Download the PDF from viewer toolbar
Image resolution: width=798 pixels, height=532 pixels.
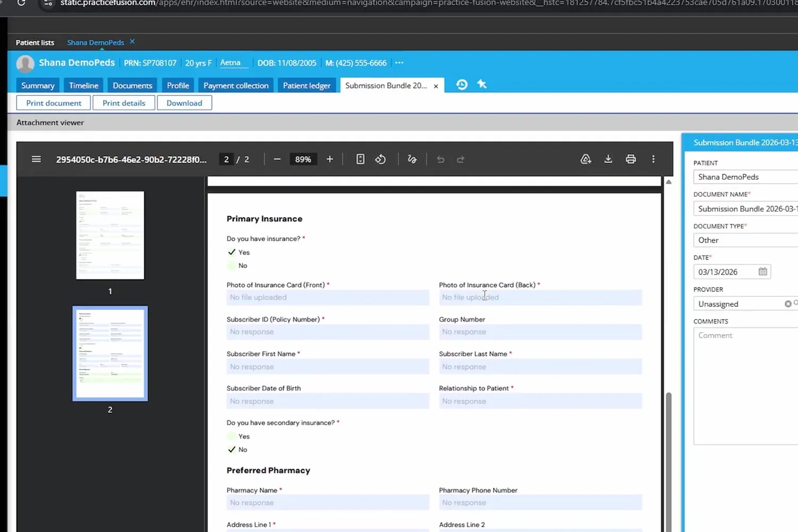coord(608,159)
